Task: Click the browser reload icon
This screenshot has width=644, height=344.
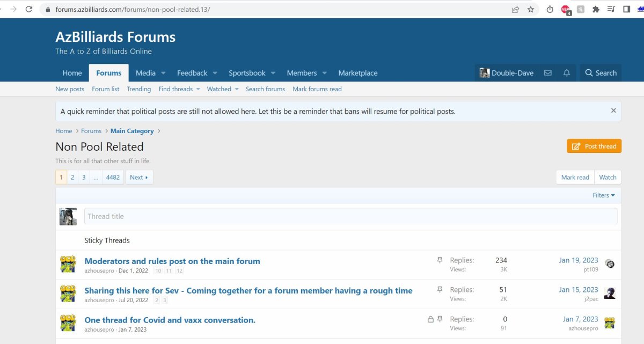Action: (x=29, y=9)
